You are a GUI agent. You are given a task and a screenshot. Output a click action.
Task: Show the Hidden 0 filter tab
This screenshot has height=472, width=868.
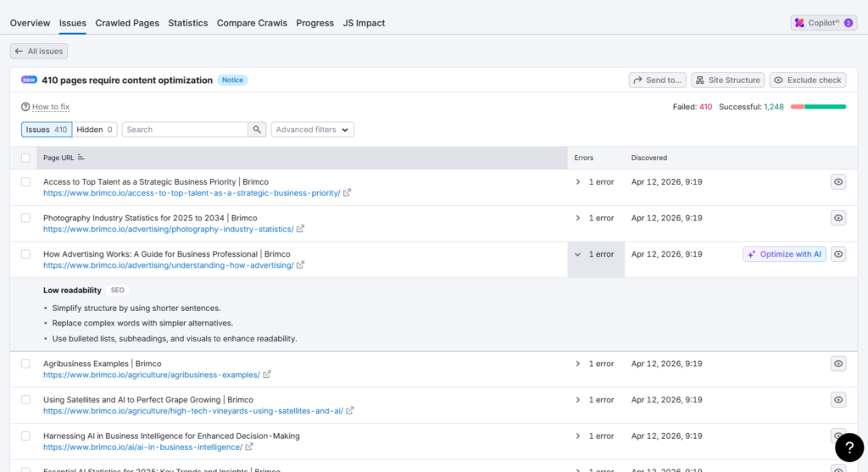(x=95, y=130)
